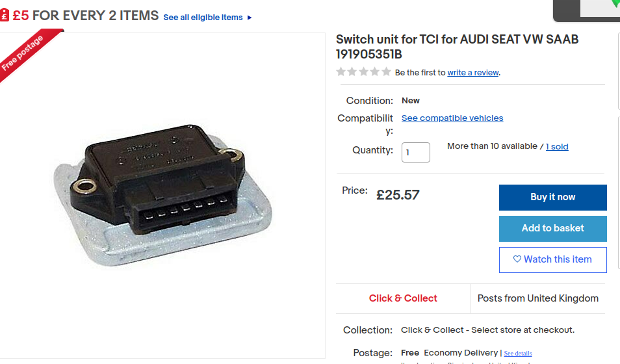
Task: Click the third rating star
Action: coord(363,71)
